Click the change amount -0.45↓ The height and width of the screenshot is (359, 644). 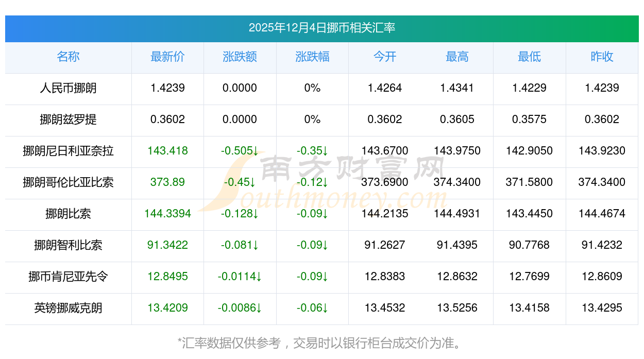point(240,182)
